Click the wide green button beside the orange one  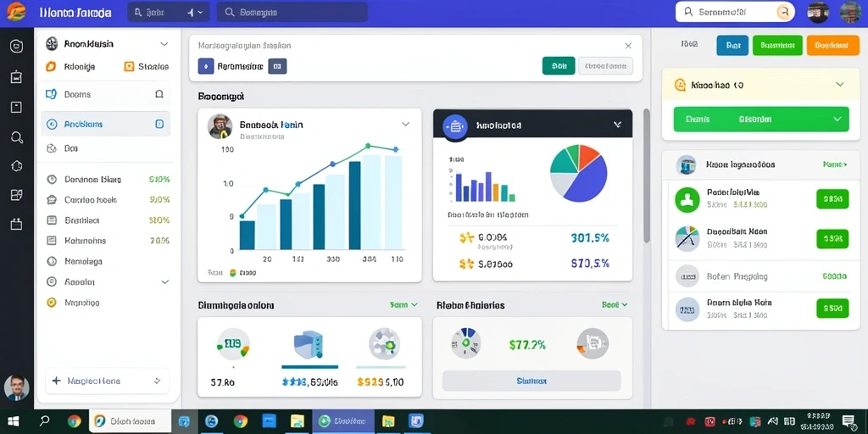tap(777, 46)
